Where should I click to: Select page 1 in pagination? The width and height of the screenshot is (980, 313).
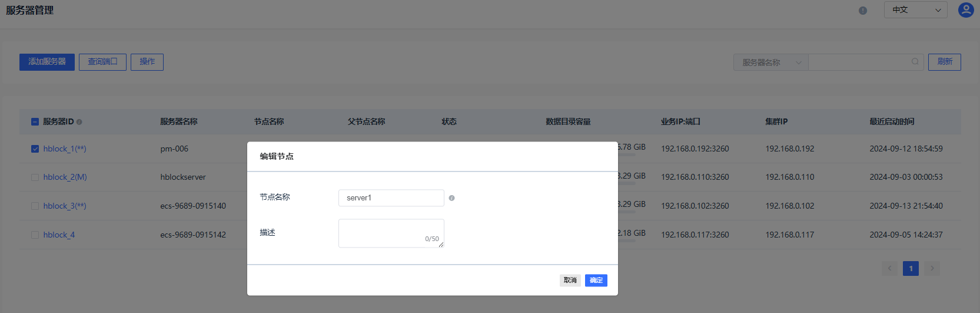[x=911, y=269]
